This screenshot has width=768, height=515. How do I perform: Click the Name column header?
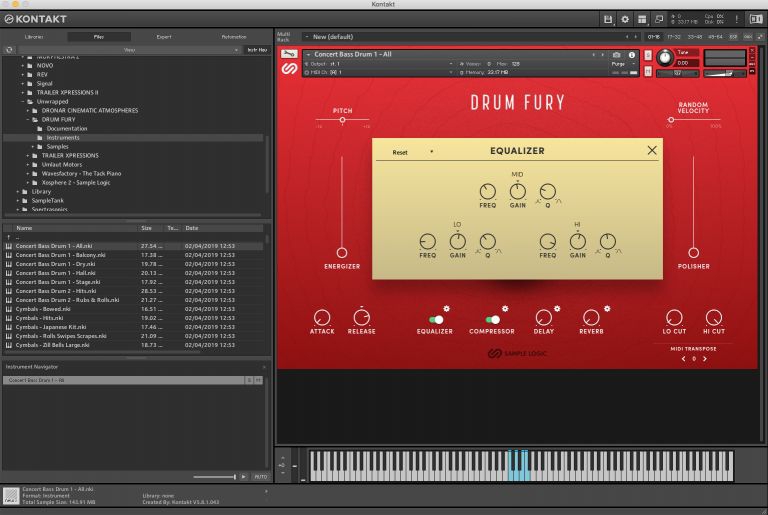pyautogui.click(x=76, y=228)
